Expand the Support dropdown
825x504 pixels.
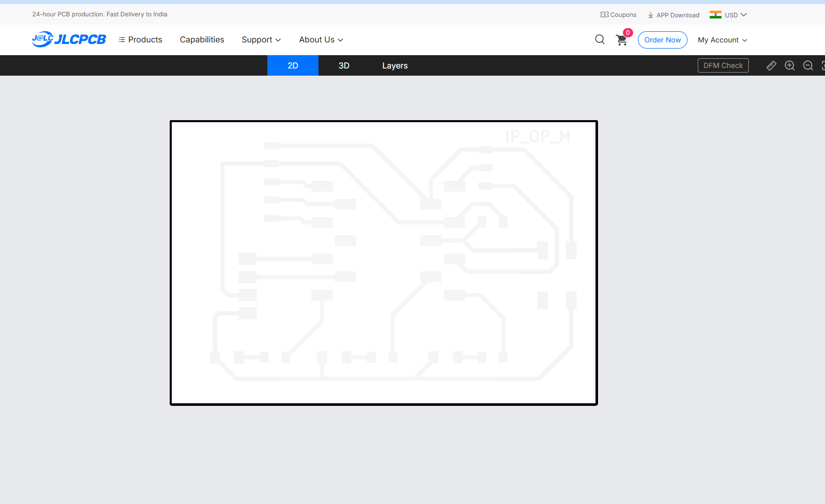261,39
